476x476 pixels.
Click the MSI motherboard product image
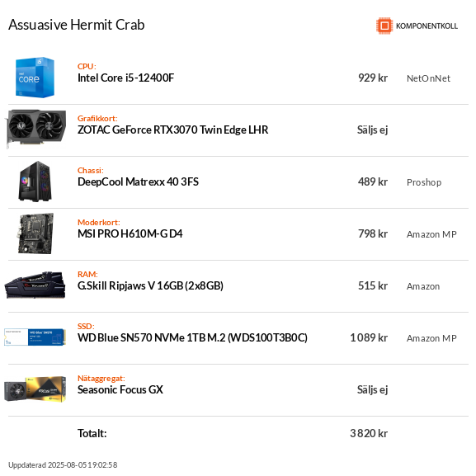35,233
